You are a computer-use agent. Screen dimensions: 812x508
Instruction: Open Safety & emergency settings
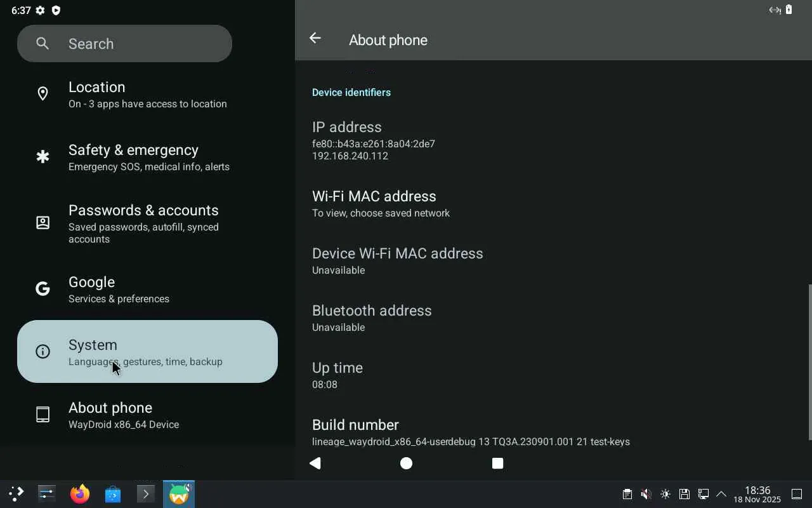147,157
